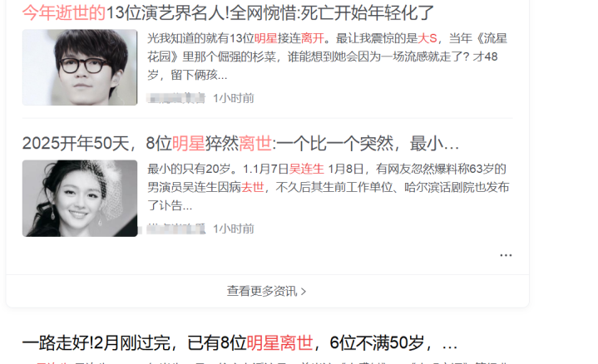Click the red "明星离世" text in third headline
This screenshot has width=598, height=364.
point(279,343)
